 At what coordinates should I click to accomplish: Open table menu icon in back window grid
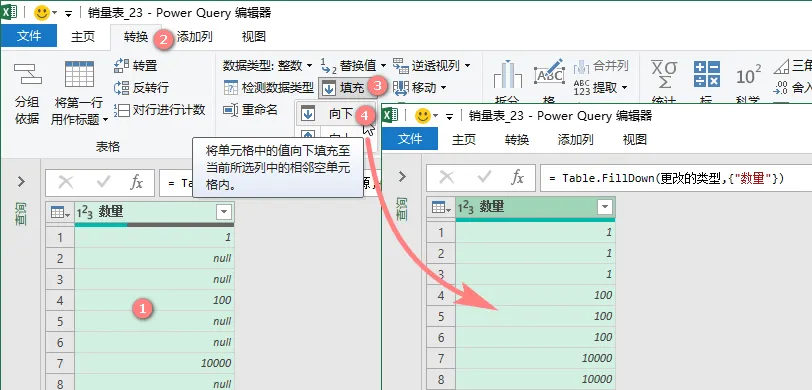[60, 212]
